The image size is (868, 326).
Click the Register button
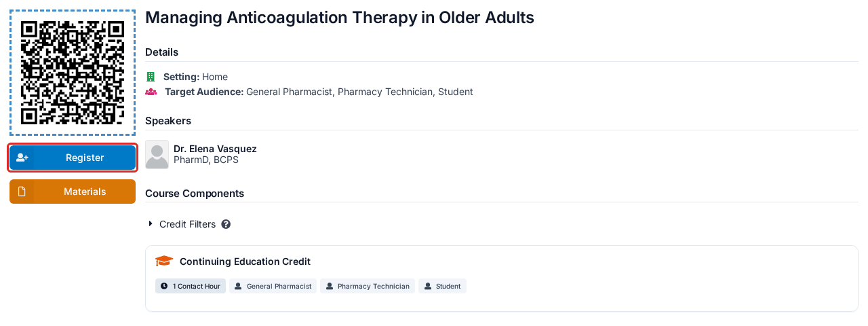[x=73, y=158]
